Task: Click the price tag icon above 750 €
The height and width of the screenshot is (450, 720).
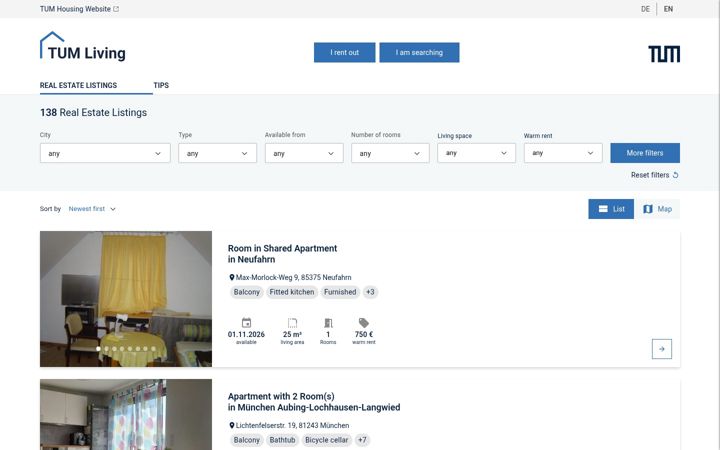Action: [363, 323]
